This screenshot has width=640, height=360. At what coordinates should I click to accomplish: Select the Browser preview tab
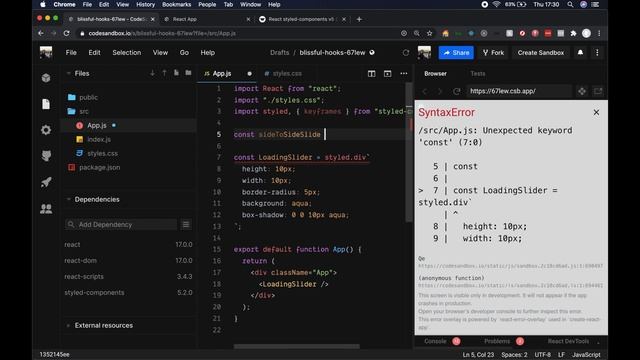coord(436,73)
